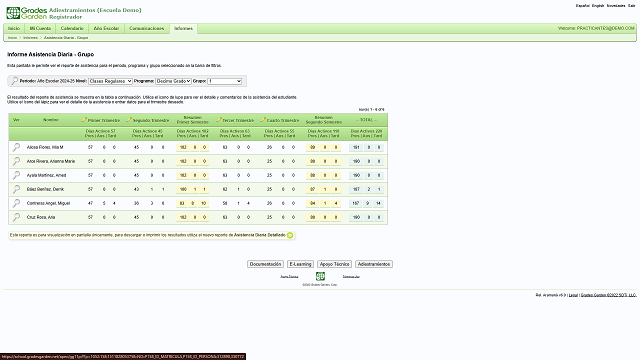View attendance detail magnifier for Ayala Martinez
Viewport: 640px width, 360px height.
[x=16, y=175]
